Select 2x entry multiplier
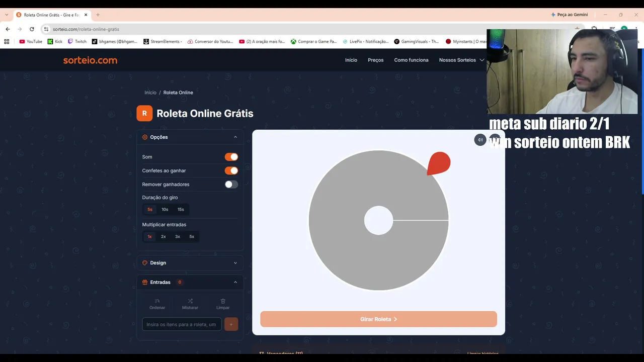The image size is (644, 362). (x=164, y=237)
